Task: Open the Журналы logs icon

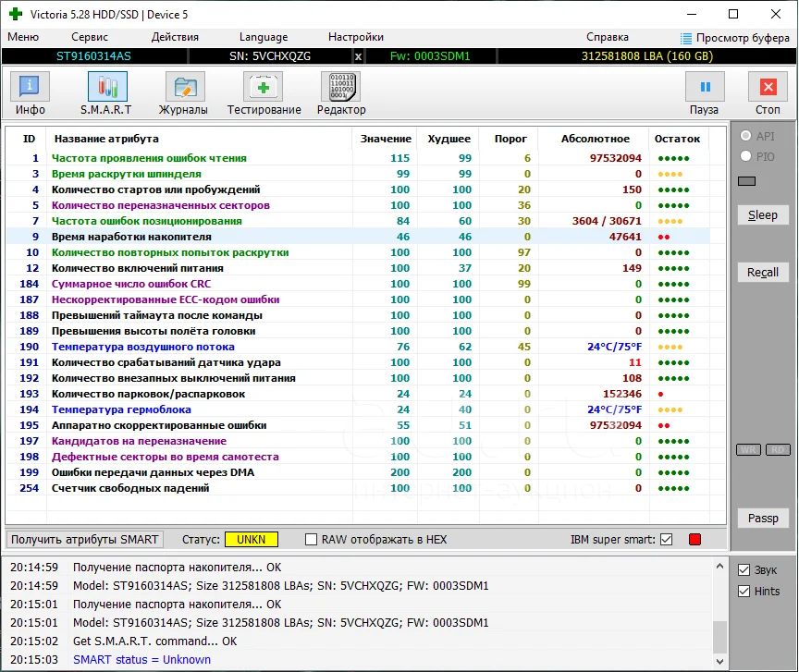Action: (x=185, y=88)
